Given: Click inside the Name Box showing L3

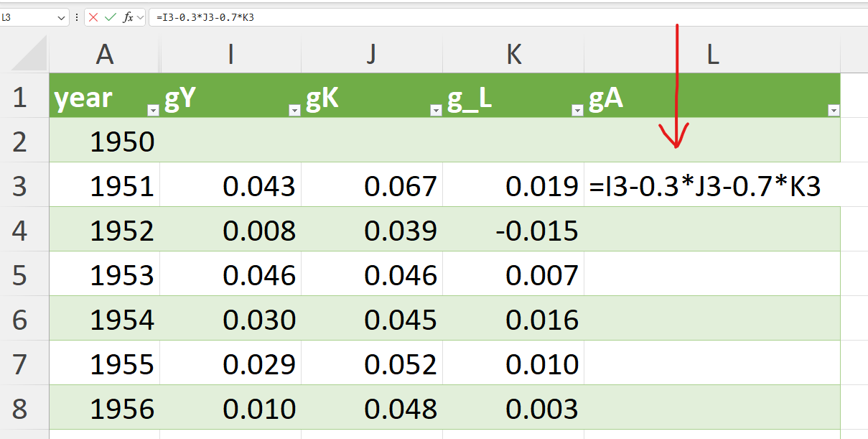Looking at the screenshot, I should (x=32, y=18).
